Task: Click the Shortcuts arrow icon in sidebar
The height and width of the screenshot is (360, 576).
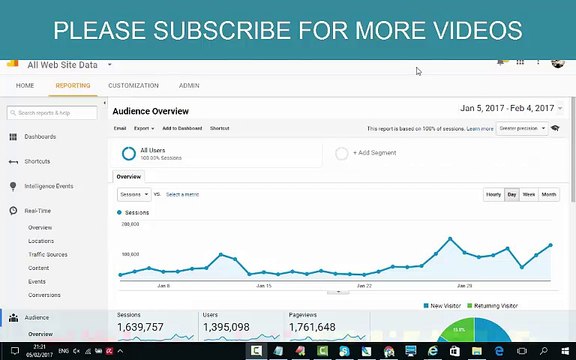Action: (x=13, y=162)
